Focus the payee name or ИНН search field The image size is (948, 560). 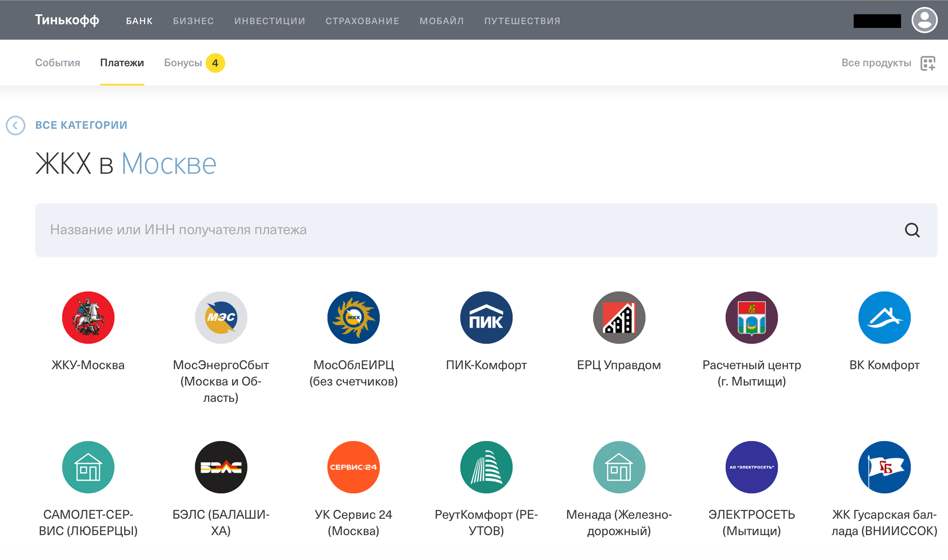[486, 230]
